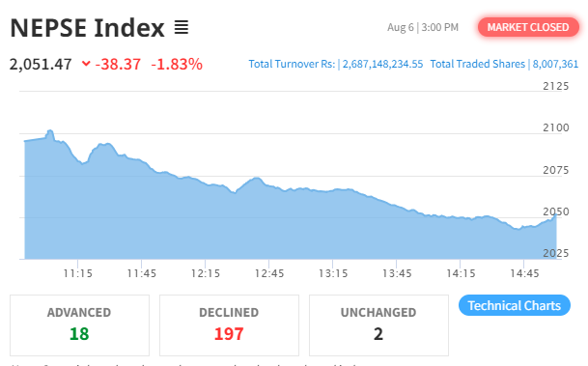The height and width of the screenshot is (366, 588).
Task: Click the 14:45 time axis marker
Action: tap(524, 273)
